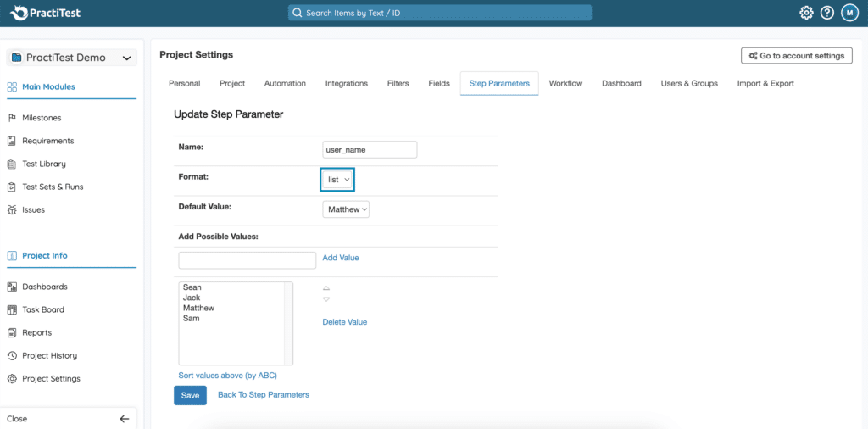Open Task Board from sidebar

pos(42,309)
